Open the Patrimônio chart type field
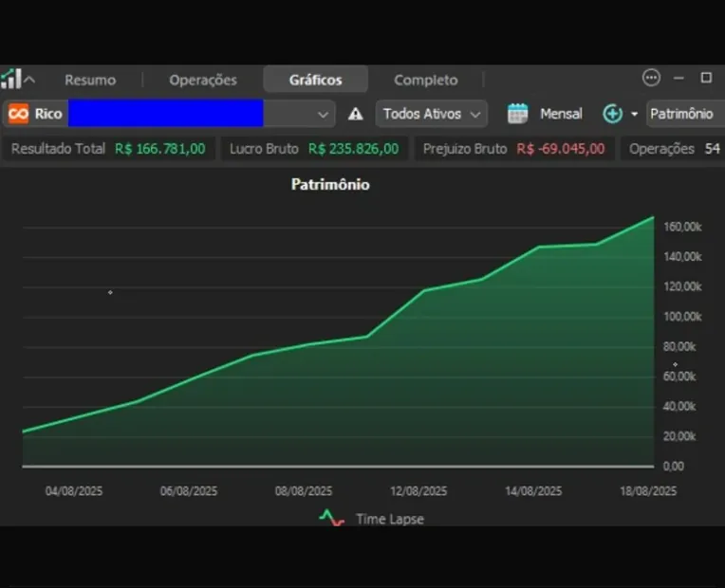The image size is (725, 588). coord(685,114)
